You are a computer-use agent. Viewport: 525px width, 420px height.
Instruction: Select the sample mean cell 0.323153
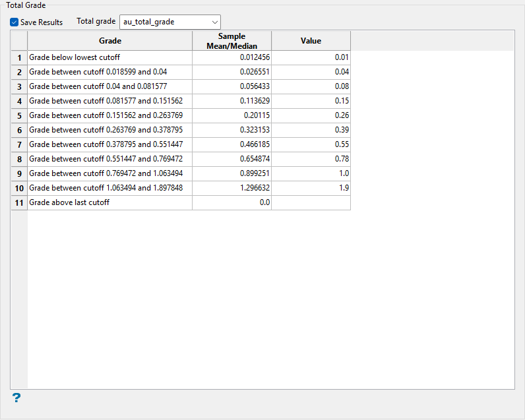pyautogui.click(x=232, y=130)
